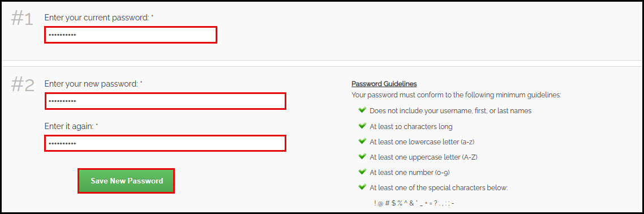Click the #1 step number
The width and height of the screenshot is (644, 214).
pyautogui.click(x=22, y=19)
